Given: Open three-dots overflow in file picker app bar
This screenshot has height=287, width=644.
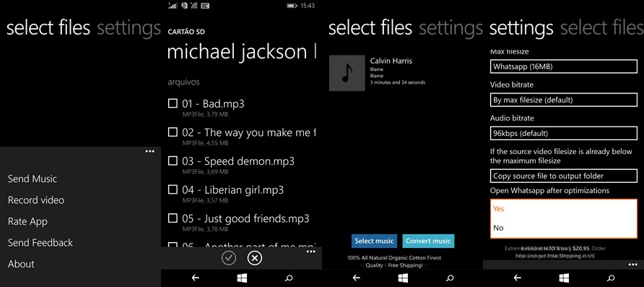Looking at the screenshot, I should click(311, 252).
